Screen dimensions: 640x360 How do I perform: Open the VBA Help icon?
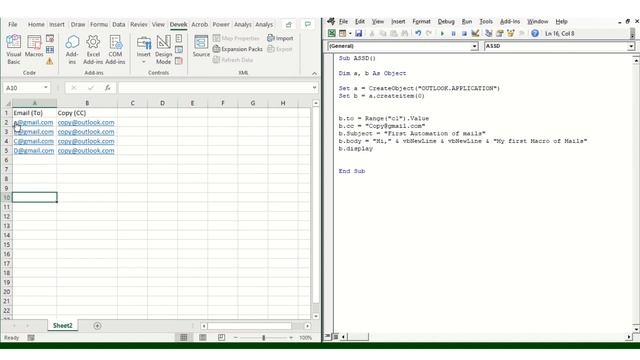click(535, 33)
